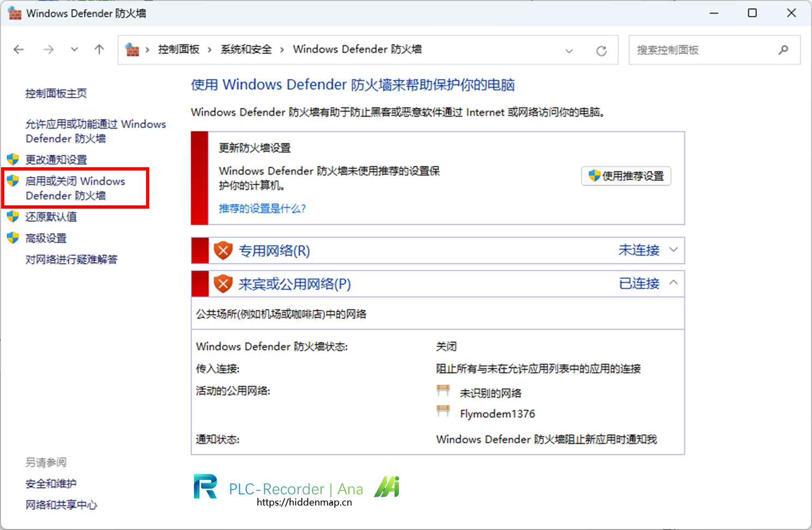Expand chevron after control panel icon
This screenshot has width=812, height=530.
[148, 50]
